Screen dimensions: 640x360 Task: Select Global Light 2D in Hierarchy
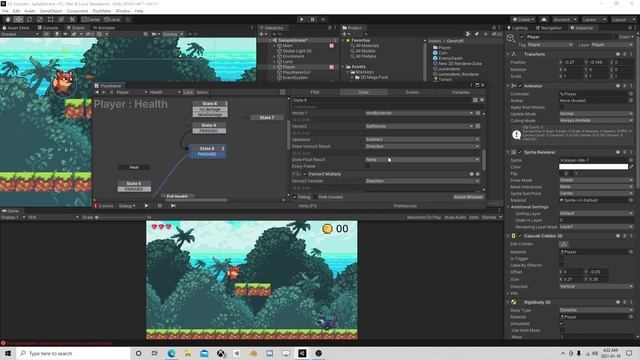coord(297,51)
